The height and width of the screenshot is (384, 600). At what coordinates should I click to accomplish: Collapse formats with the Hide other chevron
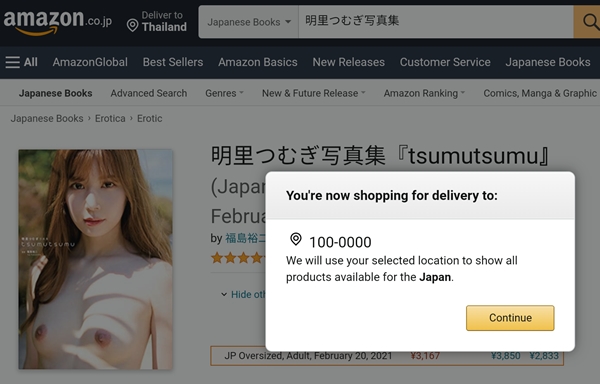224,295
